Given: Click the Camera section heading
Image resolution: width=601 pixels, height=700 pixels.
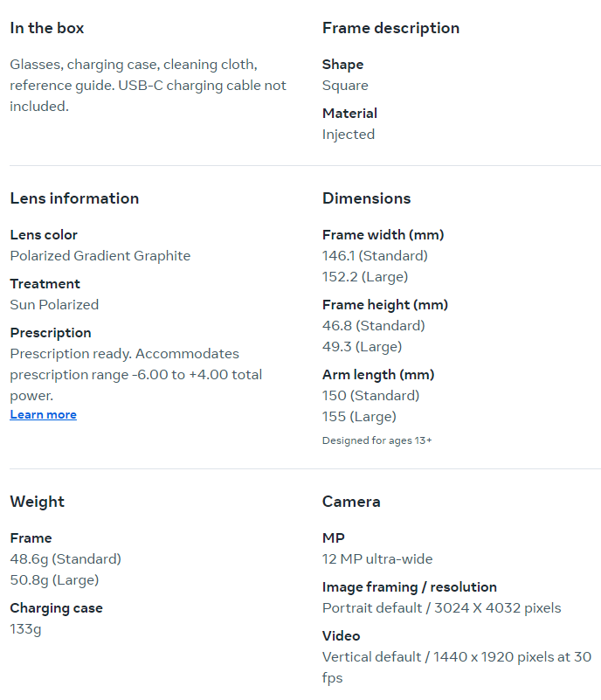Looking at the screenshot, I should point(351,502).
